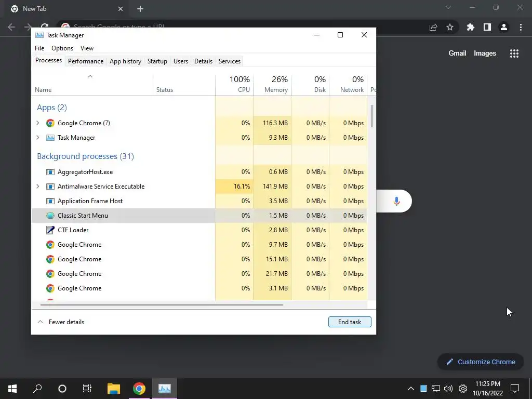Screen dimensions: 532x399
Task: Switch to the Details tab
Action: 203,61
